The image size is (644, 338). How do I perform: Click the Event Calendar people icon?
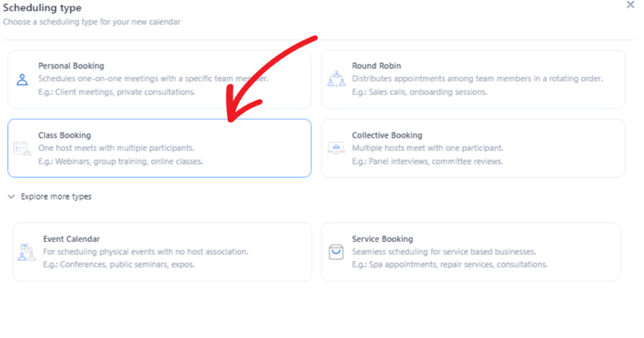(x=26, y=252)
